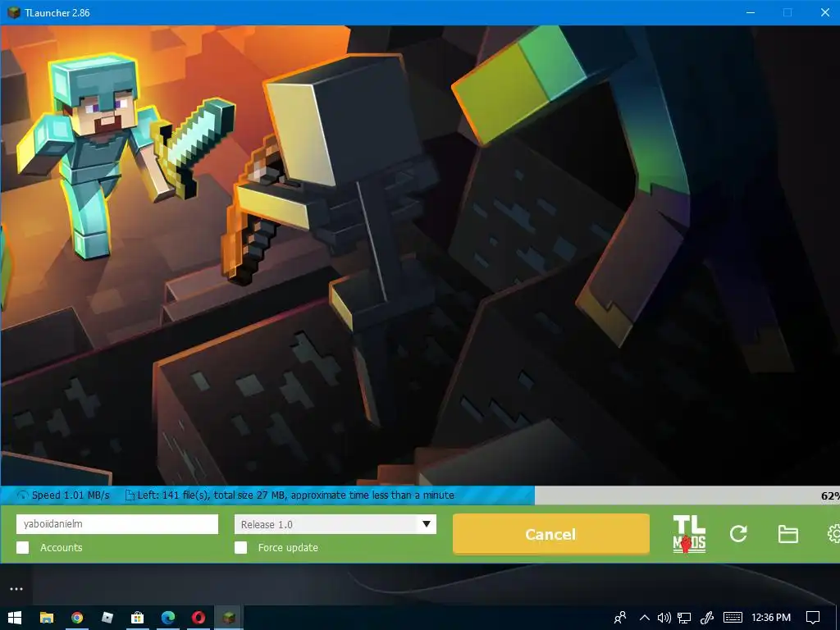840x630 pixels.
Task: Open launcher settings gear icon
Action: click(x=834, y=533)
